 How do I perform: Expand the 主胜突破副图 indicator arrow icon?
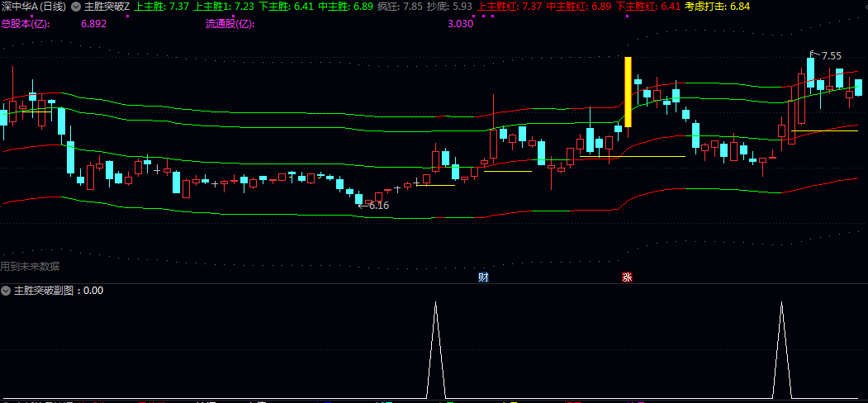point(6,290)
